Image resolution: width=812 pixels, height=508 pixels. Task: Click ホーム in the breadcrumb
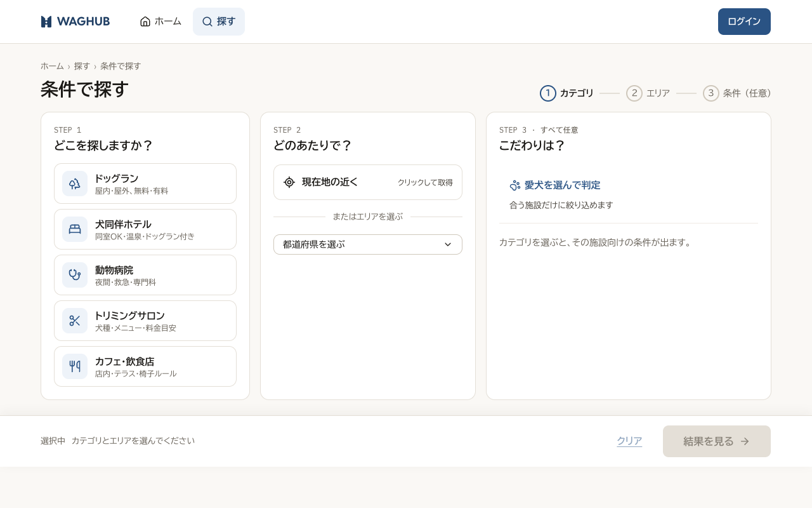52,66
